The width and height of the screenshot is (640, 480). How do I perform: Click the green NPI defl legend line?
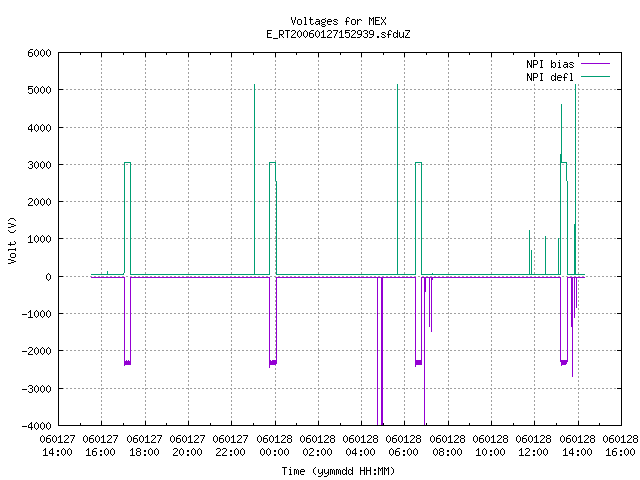coord(596,76)
